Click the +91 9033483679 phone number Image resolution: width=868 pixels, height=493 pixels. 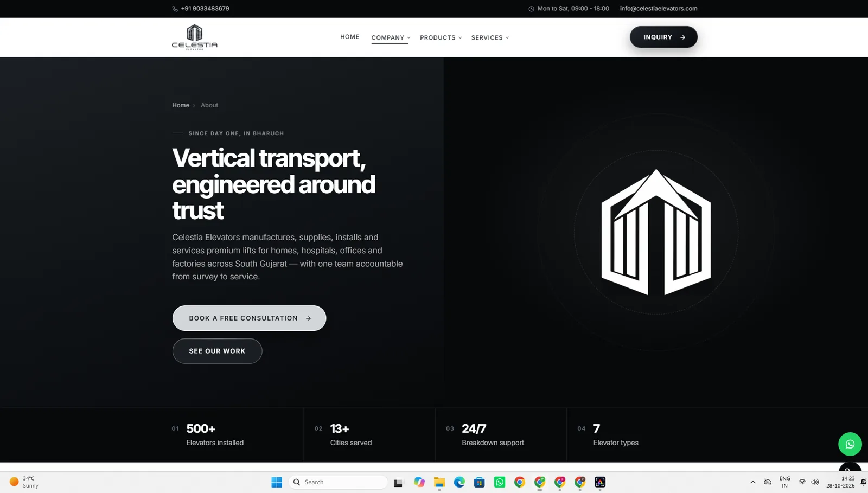click(205, 9)
